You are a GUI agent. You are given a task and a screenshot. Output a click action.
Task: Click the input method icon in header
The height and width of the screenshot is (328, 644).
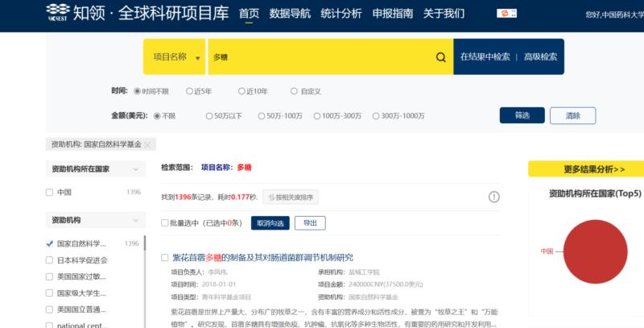tap(507, 14)
